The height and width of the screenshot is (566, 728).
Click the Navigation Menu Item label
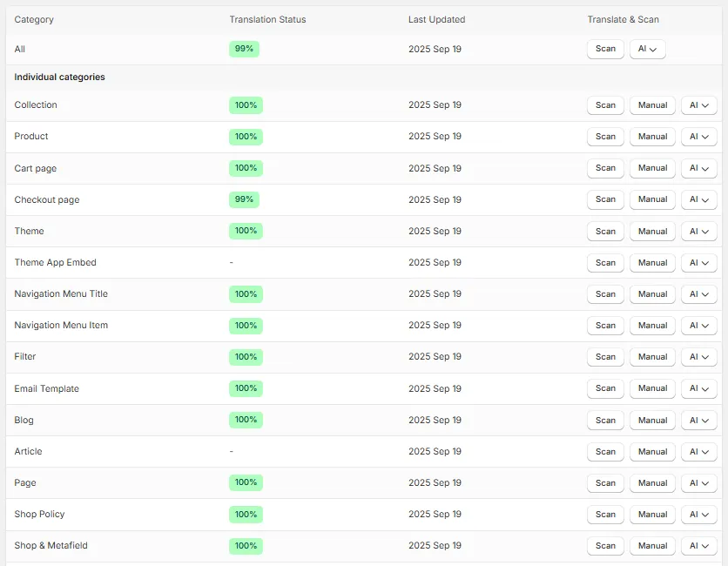click(x=61, y=325)
